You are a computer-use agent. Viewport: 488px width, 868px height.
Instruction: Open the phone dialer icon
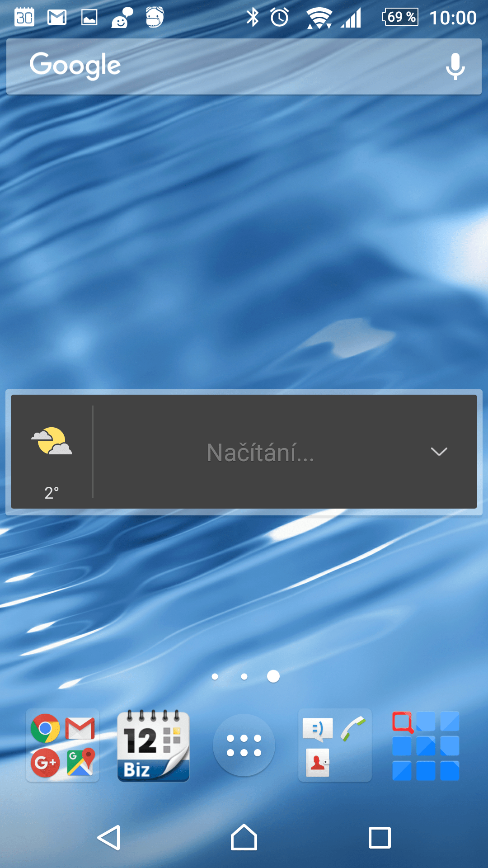coord(353,729)
